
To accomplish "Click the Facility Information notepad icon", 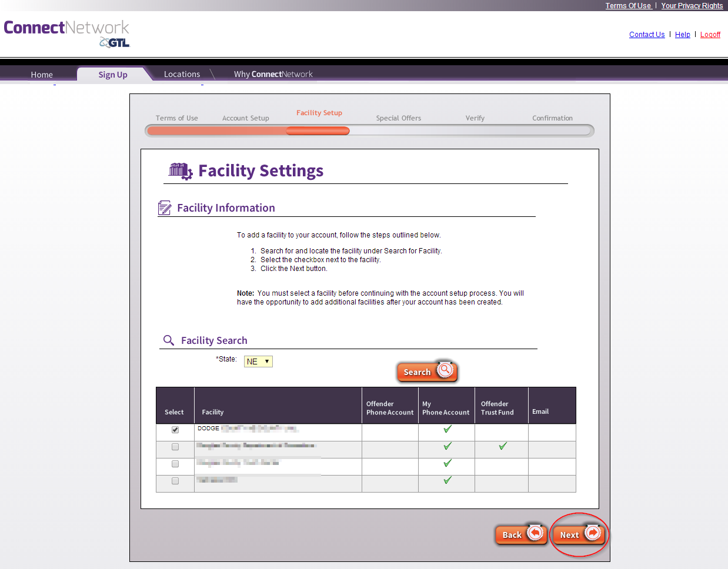I will pos(165,208).
